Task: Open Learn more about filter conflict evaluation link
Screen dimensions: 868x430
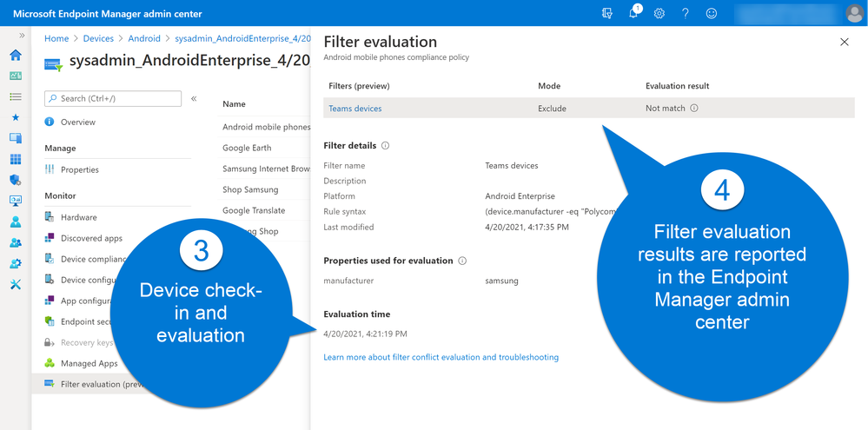Action: 441,358
